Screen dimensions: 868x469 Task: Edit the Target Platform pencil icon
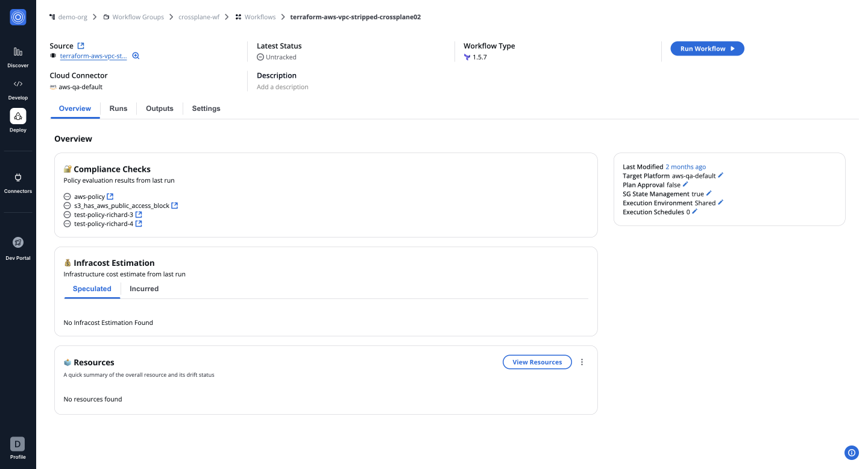tap(721, 175)
